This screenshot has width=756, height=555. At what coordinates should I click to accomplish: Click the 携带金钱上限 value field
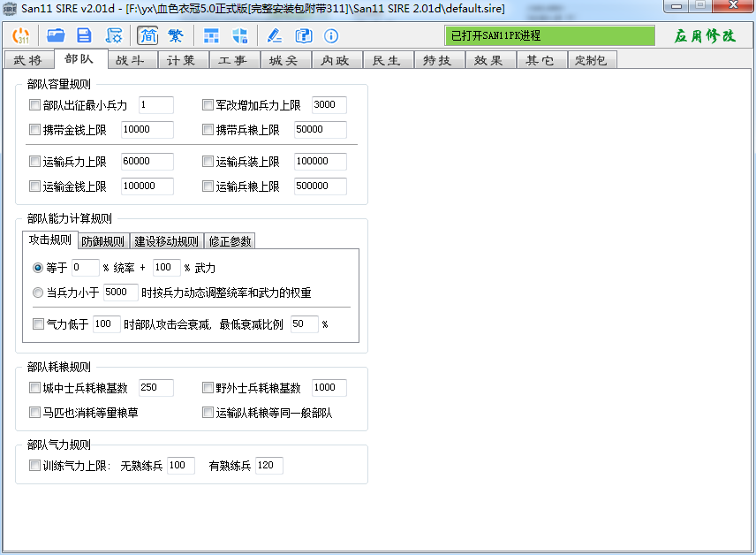pyautogui.click(x=147, y=129)
